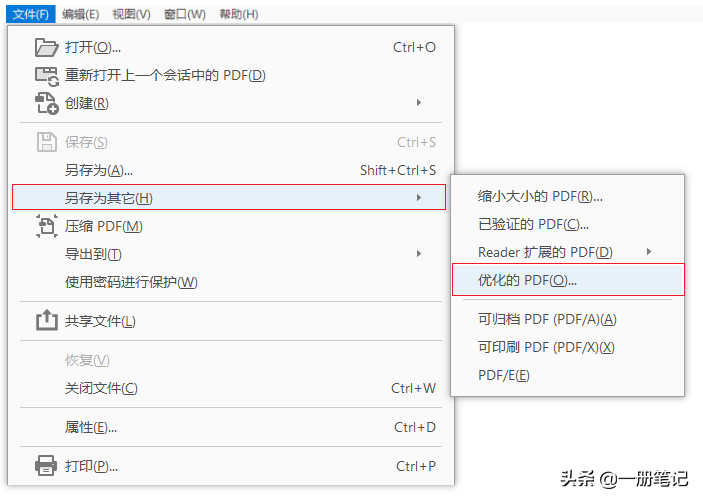Click the grayed save floppy icon
Image resolution: width=703 pixels, height=502 pixels.
(x=47, y=142)
